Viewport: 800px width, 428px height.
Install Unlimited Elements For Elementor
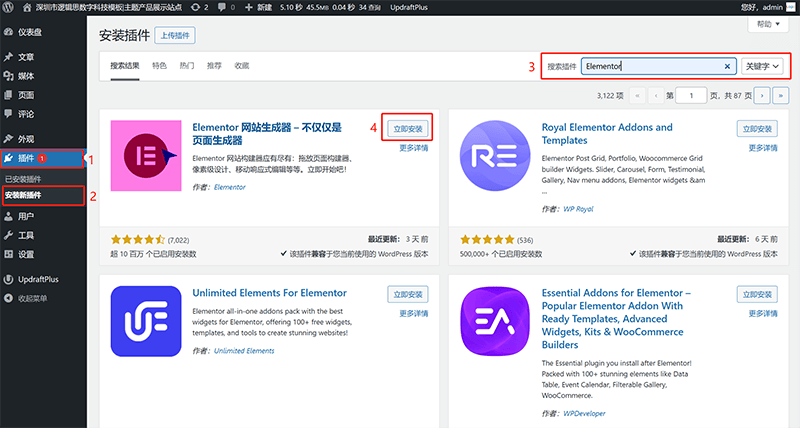pos(408,294)
